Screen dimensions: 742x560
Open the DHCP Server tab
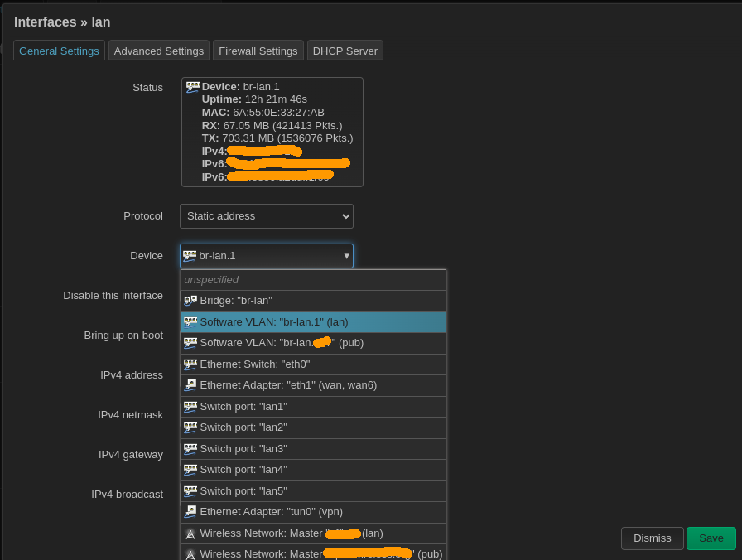tap(344, 51)
